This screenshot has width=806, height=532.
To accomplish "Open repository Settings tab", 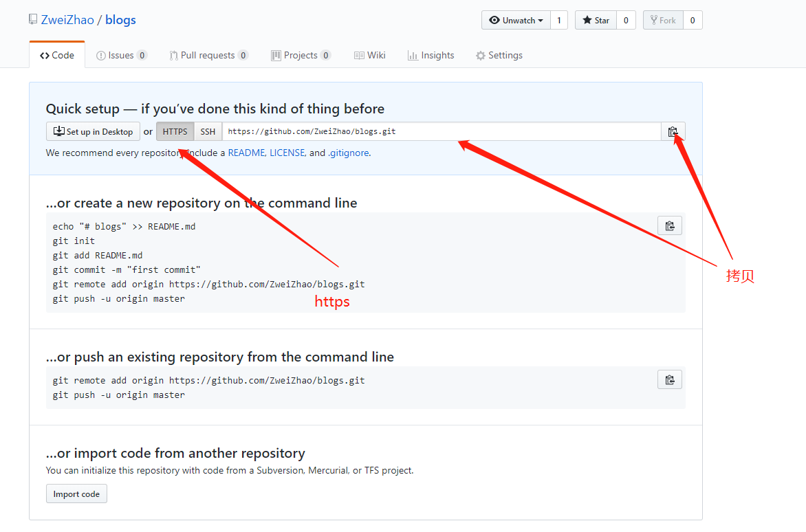I will [499, 55].
